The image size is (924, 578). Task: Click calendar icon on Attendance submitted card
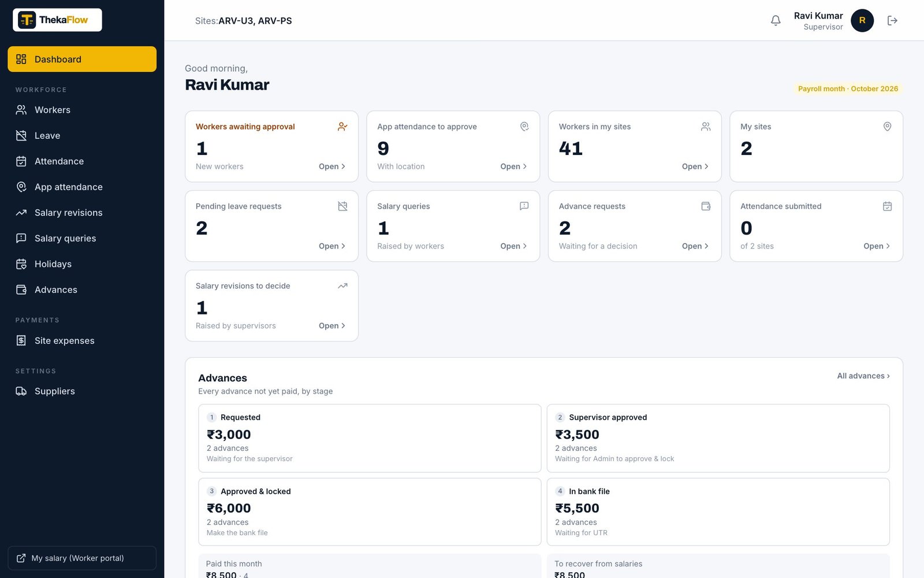click(888, 206)
